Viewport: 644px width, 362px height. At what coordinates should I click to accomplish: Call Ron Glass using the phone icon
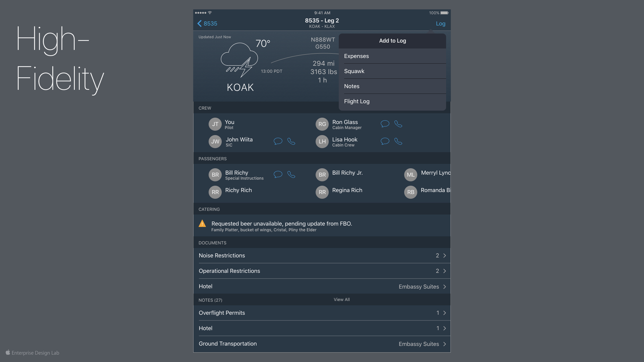pyautogui.click(x=398, y=124)
